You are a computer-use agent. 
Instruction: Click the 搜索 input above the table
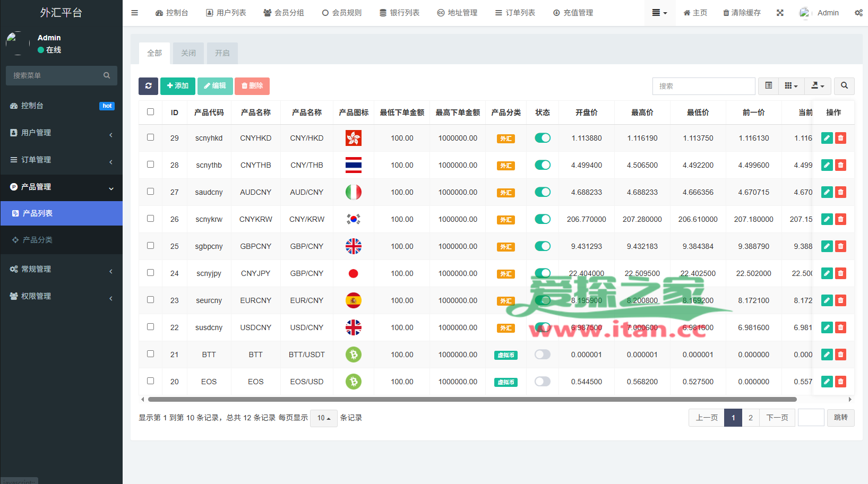coord(703,86)
